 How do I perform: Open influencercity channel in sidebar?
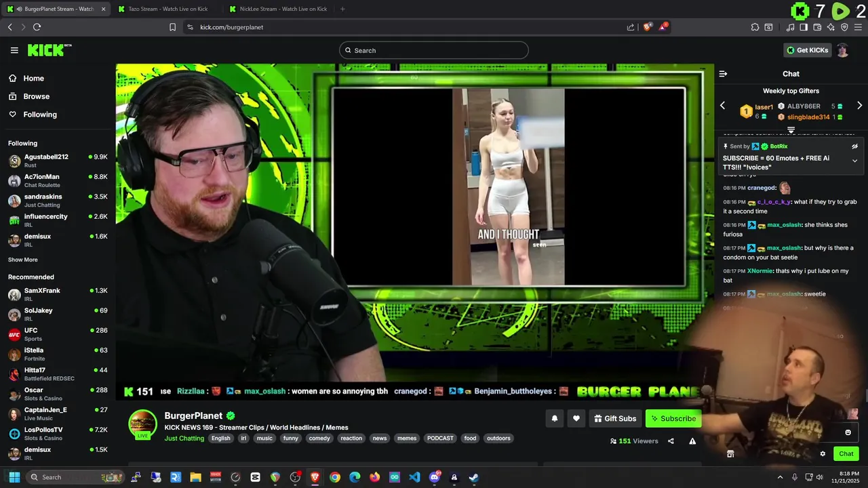pyautogui.click(x=58, y=220)
